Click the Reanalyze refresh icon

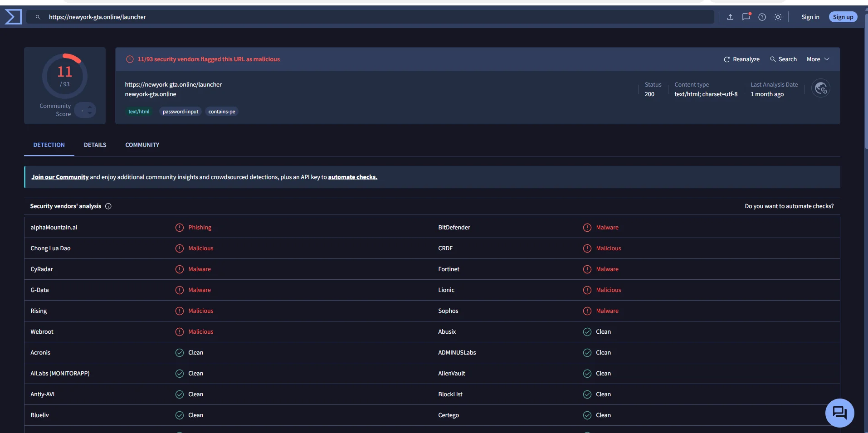point(727,59)
